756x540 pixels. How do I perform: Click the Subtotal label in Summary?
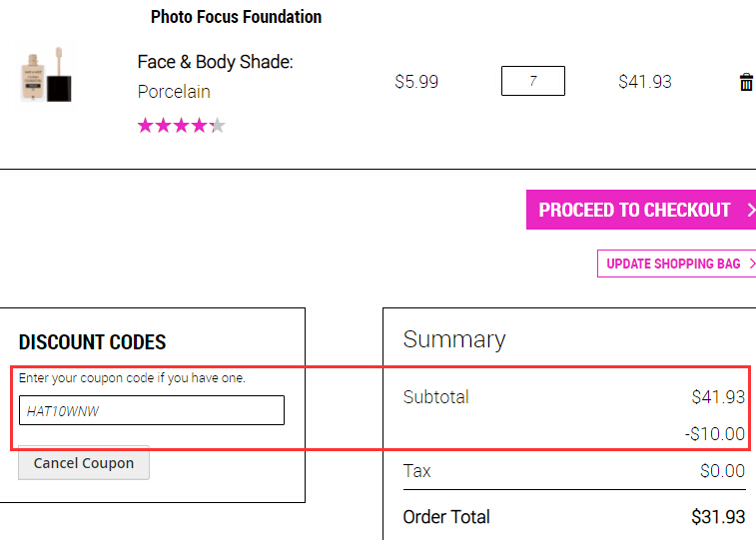(x=435, y=397)
